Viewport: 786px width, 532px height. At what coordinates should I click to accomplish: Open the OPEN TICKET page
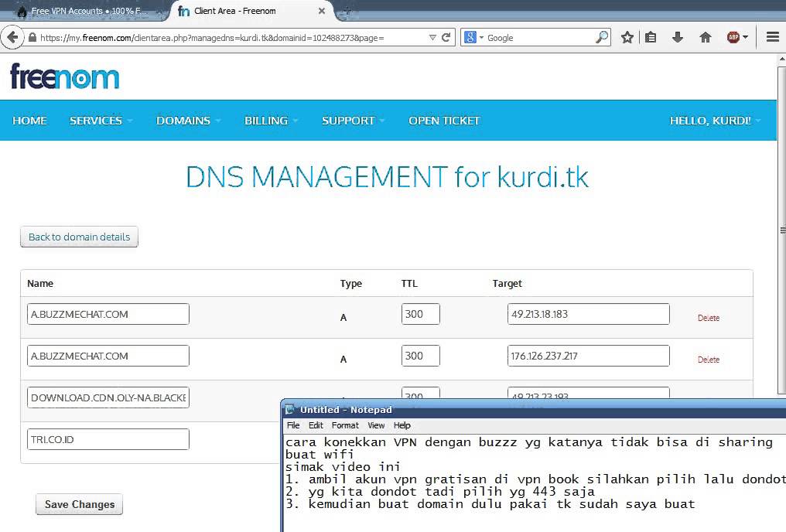[x=444, y=121]
